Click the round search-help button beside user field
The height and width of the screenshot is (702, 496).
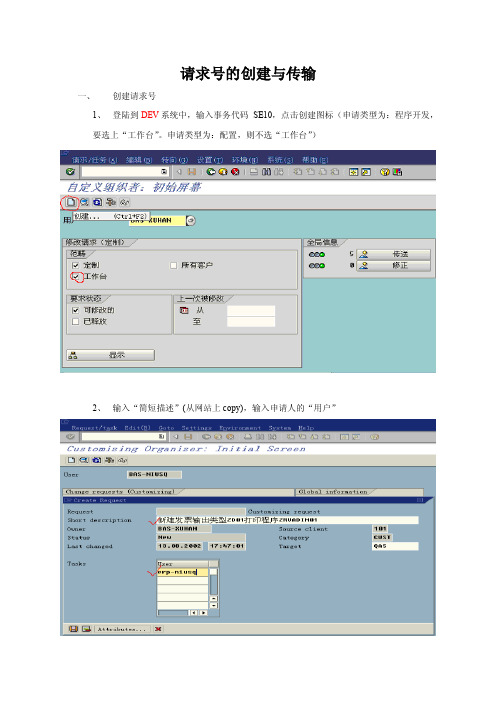(191, 220)
